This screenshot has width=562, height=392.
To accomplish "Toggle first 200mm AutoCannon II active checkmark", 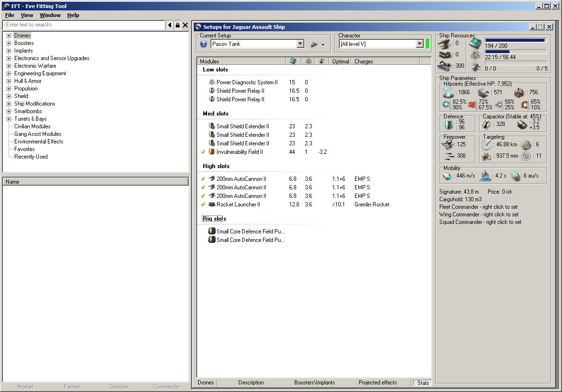I will pos(203,178).
